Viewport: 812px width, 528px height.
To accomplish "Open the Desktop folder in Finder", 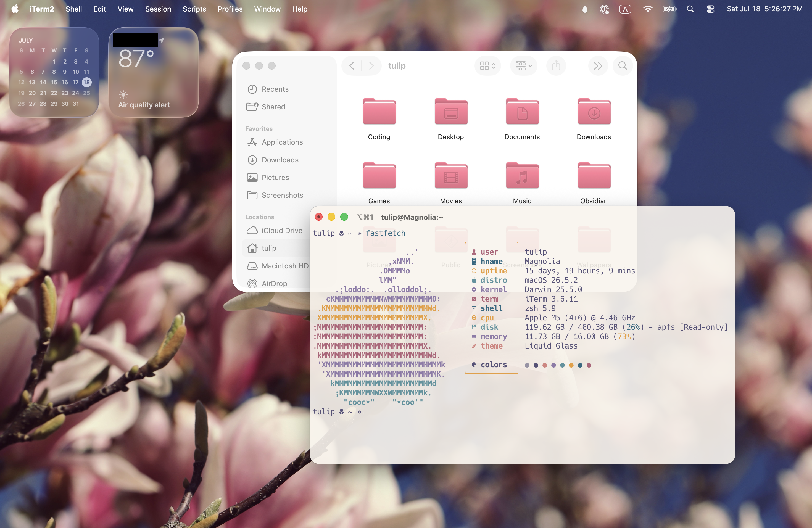I will 451,112.
